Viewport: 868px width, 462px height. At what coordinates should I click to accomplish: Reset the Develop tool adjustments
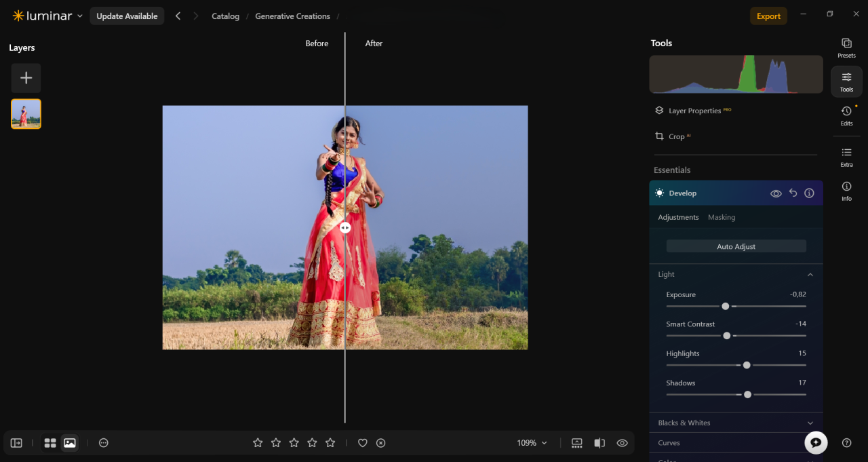793,193
